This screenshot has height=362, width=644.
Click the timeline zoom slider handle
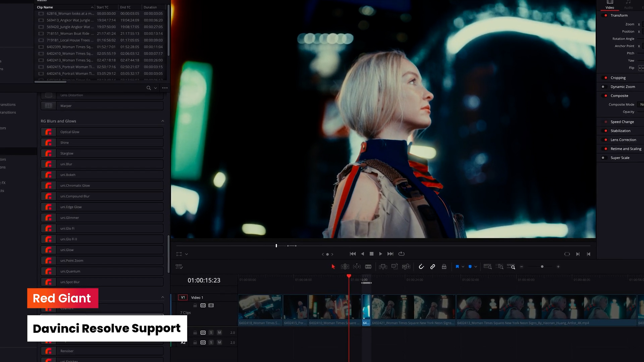click(542, 267)
